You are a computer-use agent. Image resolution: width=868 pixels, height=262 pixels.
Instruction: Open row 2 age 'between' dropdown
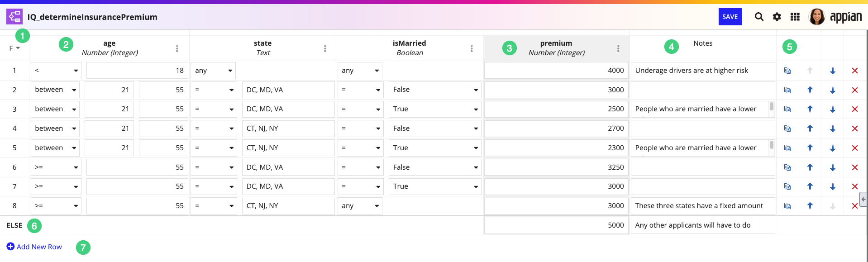click(x=55, y=90)
